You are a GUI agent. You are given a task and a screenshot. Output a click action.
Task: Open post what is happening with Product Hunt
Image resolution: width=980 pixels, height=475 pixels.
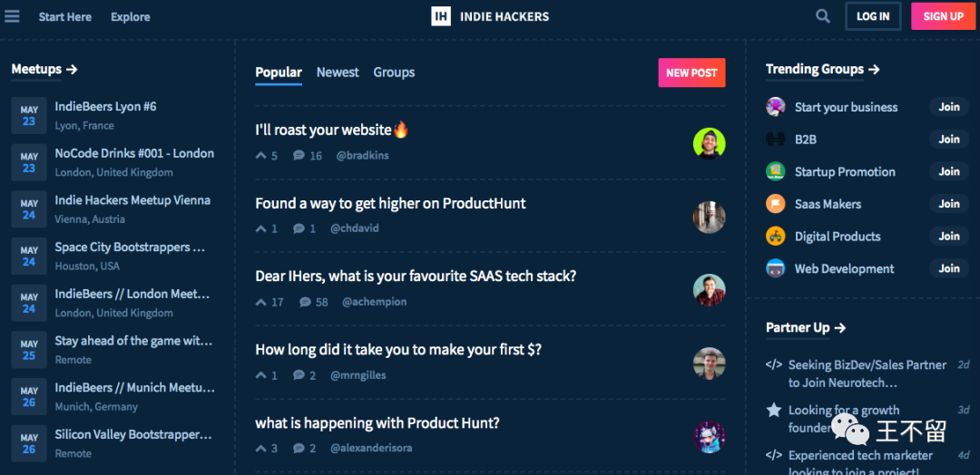377,423
